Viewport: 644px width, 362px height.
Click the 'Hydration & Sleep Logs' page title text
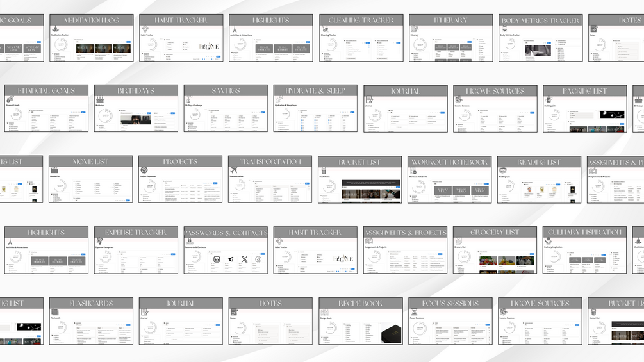coord(286,106)
